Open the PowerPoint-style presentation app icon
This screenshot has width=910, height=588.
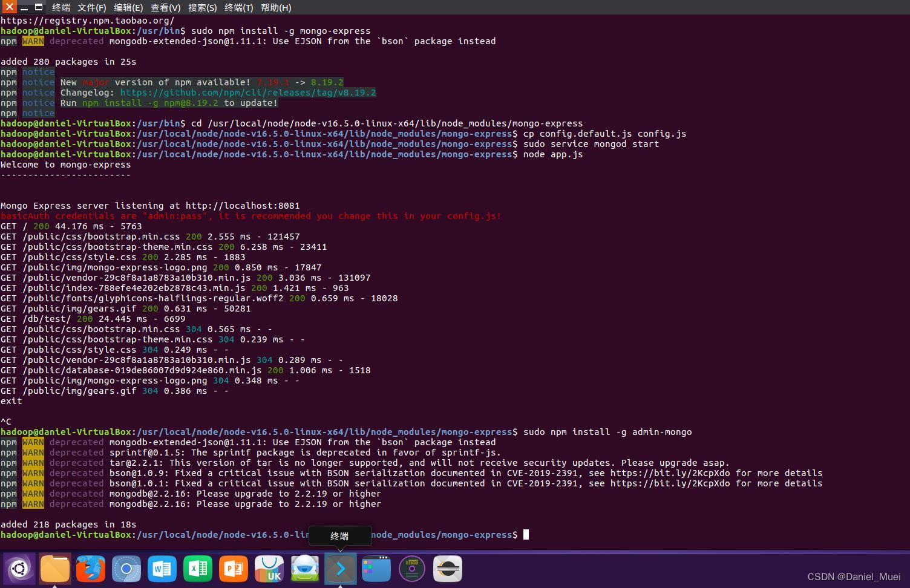pos(234,569)
